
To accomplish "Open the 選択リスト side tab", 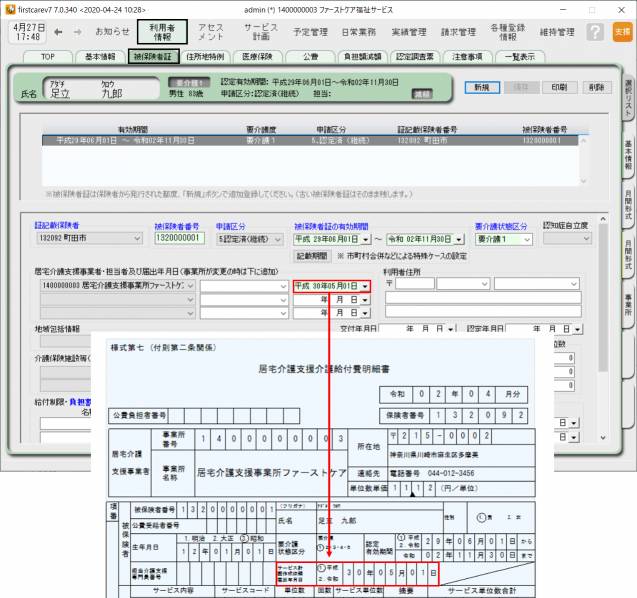I will pos(627,91).
